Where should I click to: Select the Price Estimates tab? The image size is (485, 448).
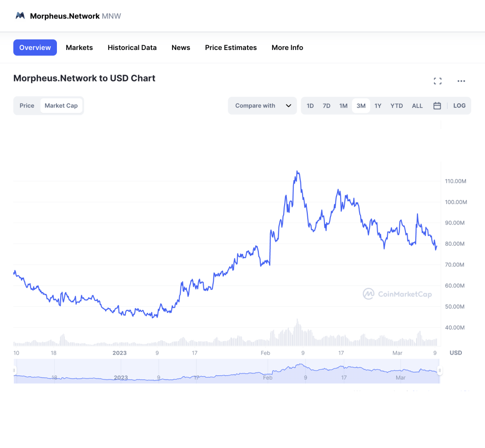tap(231, 48)
